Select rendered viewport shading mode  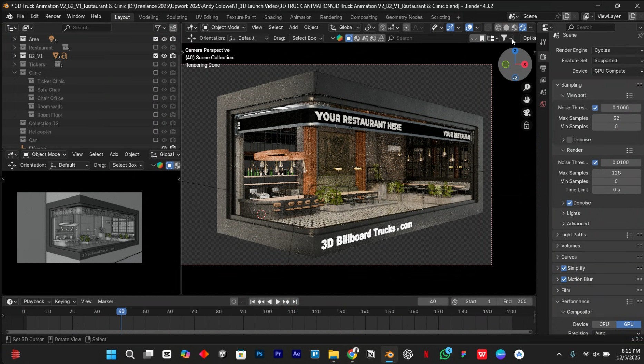(523, 27)
